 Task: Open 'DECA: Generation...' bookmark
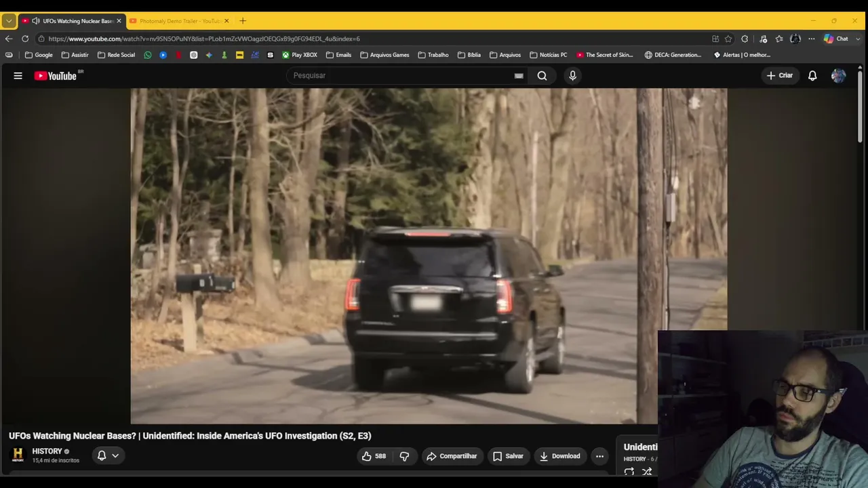[x=673, y=55]
